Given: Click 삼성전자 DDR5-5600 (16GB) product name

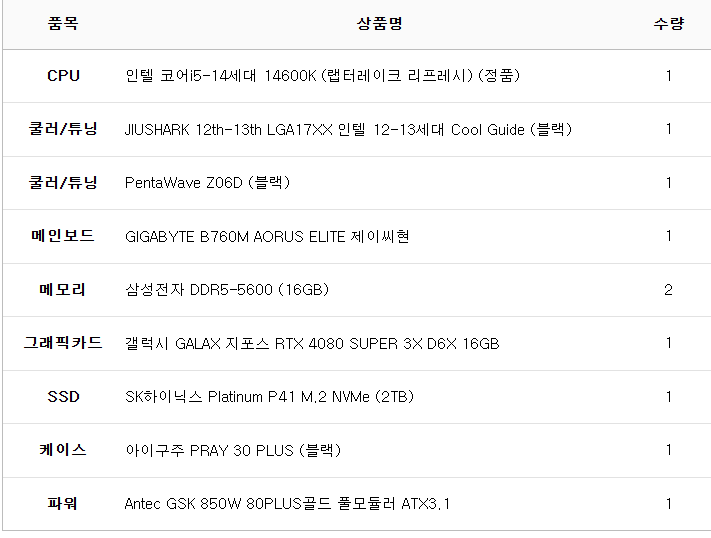Looking at the screenshot, I should [227, 290].
